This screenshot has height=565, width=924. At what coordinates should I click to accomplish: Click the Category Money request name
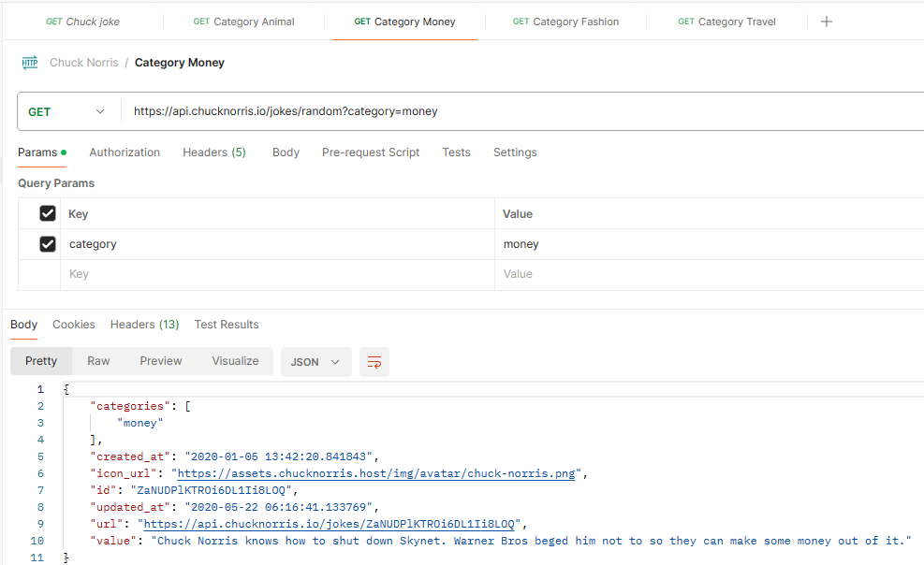click(179, 63)
